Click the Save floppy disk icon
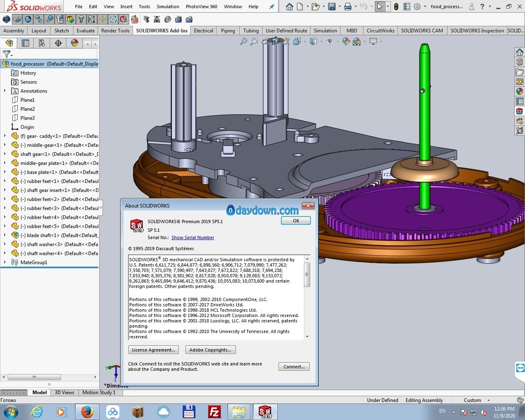This screenshot has height=420, width=525. [x=332, y=7]
